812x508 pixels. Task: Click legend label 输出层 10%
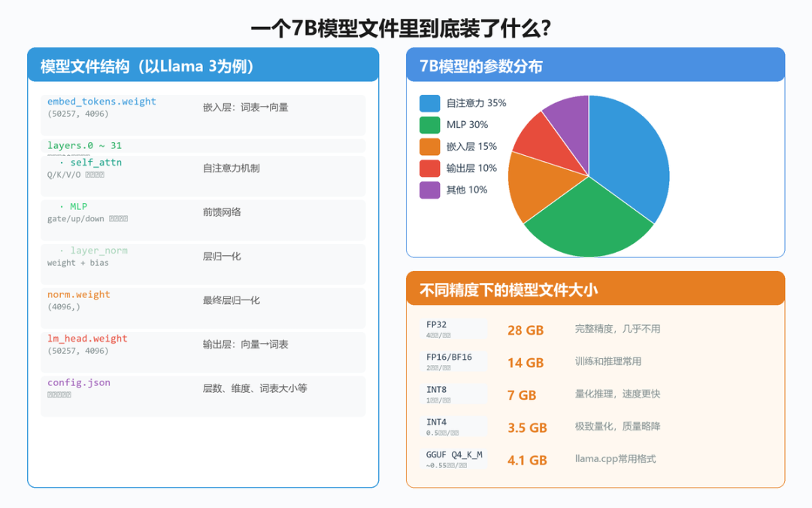pos(471,169)
